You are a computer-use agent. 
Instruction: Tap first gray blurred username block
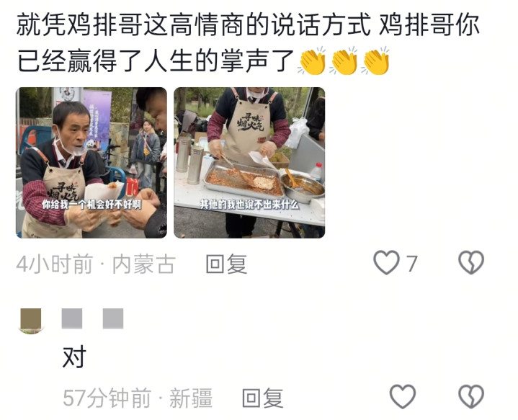(x=72, y=318)
